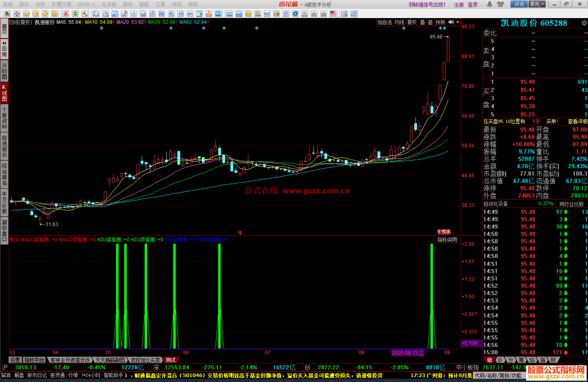Click the orange back arrow icon

(26, 14)
